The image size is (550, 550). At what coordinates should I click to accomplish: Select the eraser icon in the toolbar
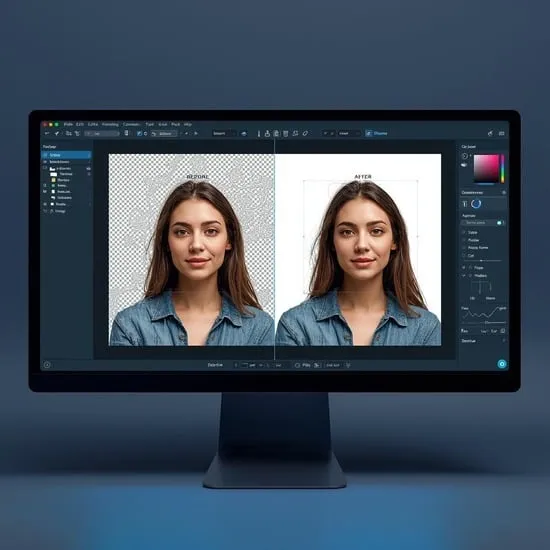[x=305, y=133]
